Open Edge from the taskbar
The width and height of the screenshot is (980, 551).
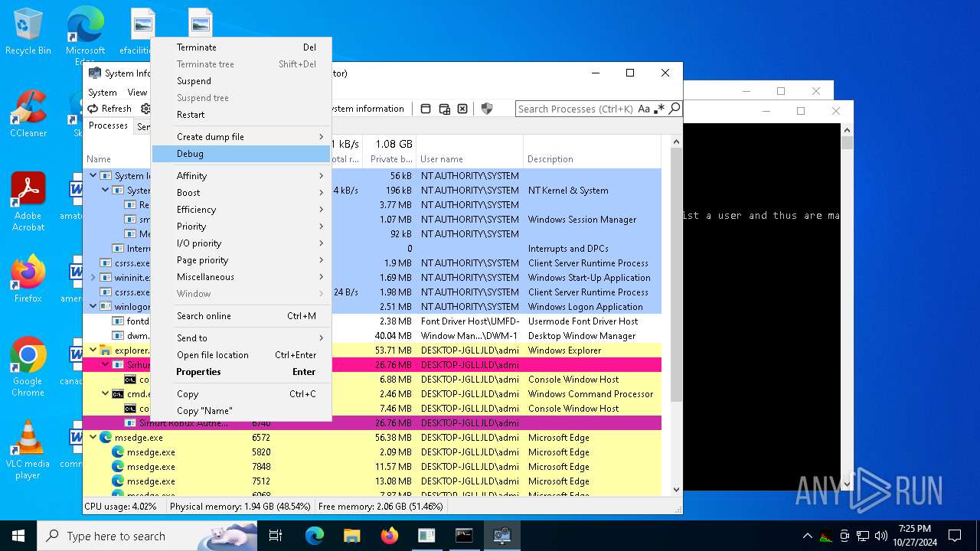pyautogui.click(x=315, y=536)
